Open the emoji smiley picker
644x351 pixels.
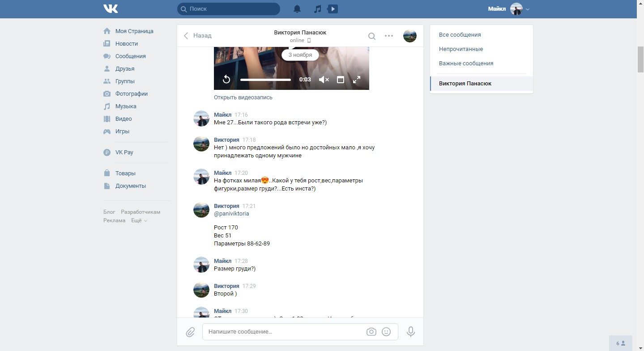386,332
